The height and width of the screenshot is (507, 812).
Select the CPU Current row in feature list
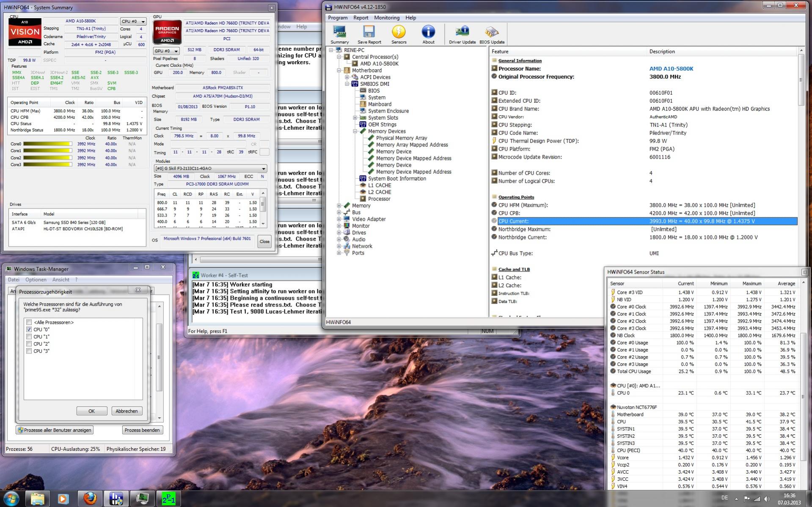click(x=513, y=221)
